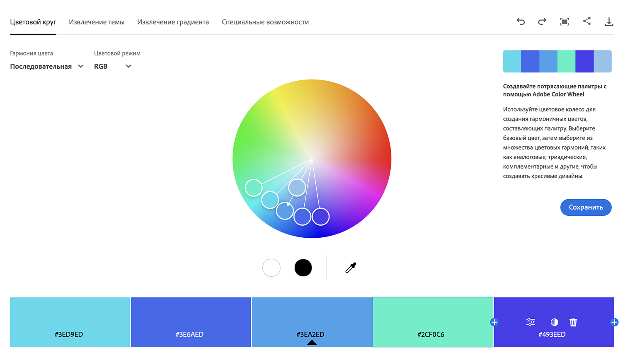Pick a color with the eyedropper tool
Viewport: 630px width, 364px height.
351,268
